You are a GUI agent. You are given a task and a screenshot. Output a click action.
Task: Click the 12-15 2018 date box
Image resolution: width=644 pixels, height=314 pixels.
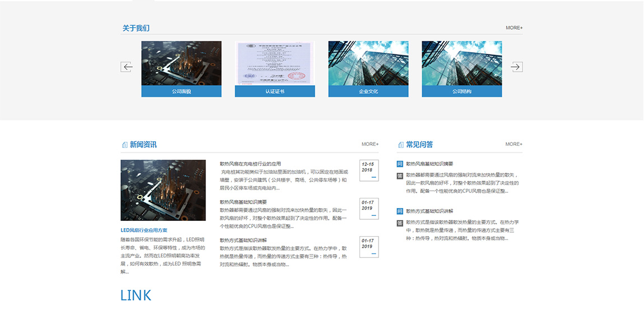point(369,170)
